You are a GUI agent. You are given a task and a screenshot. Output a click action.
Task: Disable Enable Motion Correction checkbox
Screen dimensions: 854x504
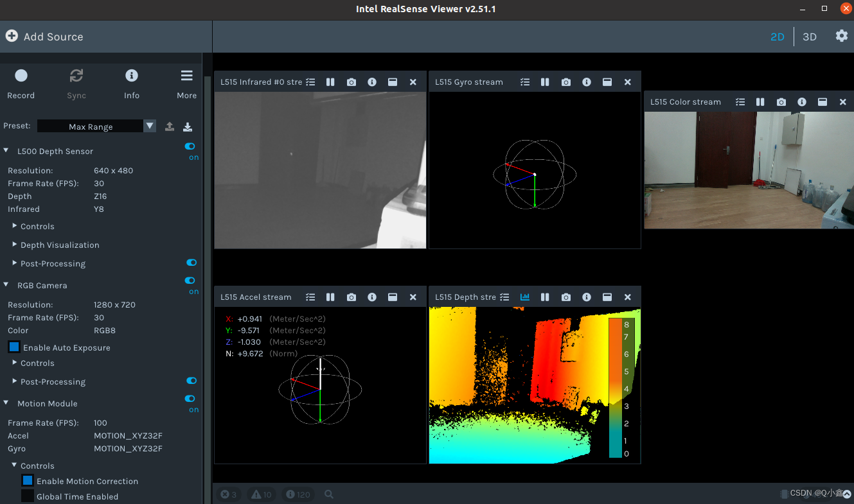pyautogui.click(x=27, y=480)
